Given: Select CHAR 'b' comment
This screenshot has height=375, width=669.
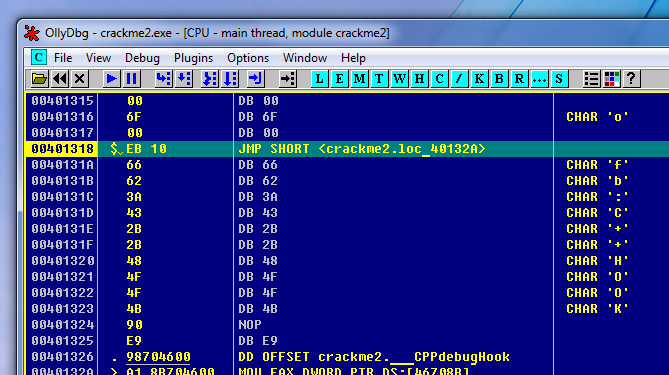Looking at the screenshot, I should [x=597, y=181].
